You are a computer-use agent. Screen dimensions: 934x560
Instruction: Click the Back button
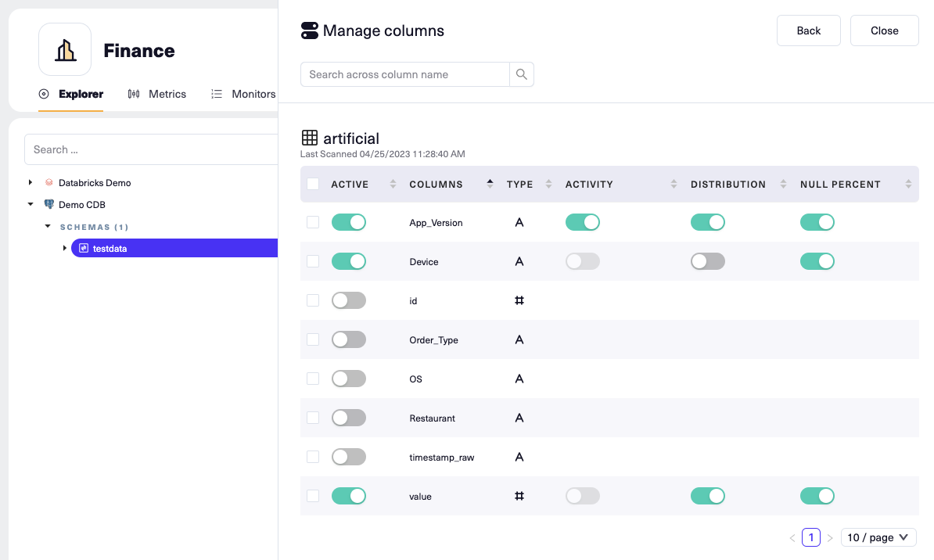pos(808,31)
